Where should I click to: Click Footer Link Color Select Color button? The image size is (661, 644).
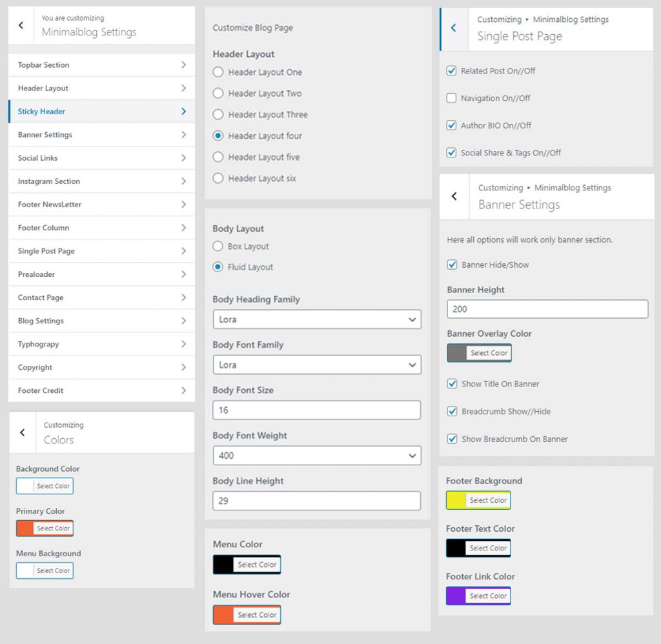pyautogui.click(x=488, y=596)
